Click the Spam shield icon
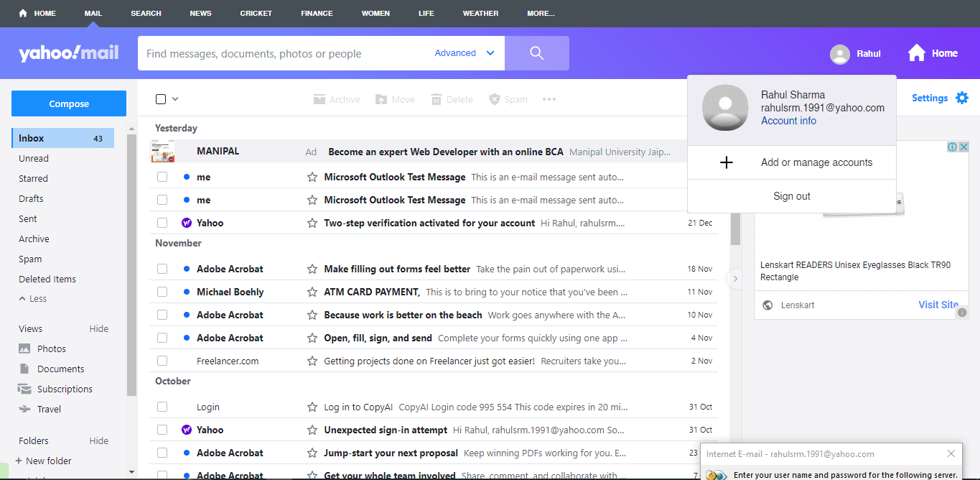Image resolution: width=980 pixels, height=480 pixels. pyautogui.click(x=495, y=99)
